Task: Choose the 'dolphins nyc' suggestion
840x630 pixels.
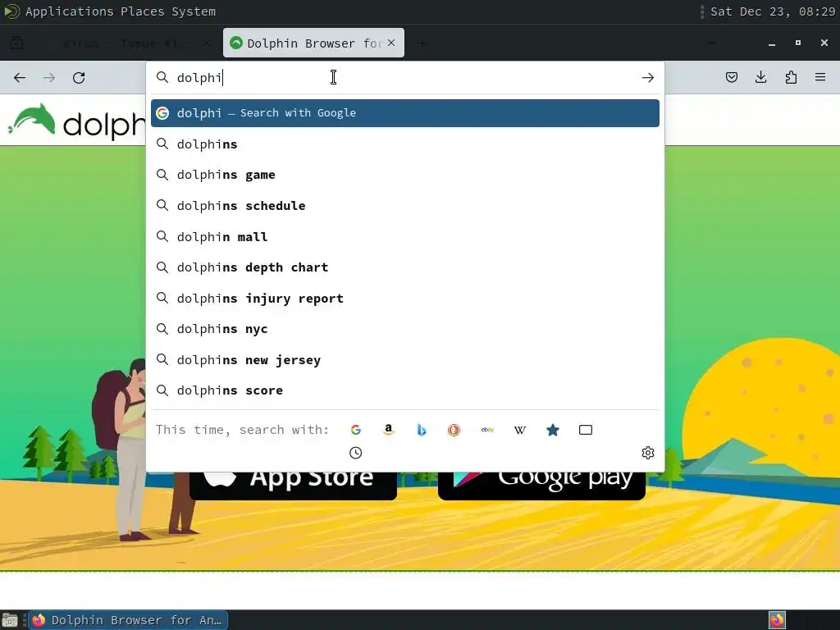Action: click(405, 329)
